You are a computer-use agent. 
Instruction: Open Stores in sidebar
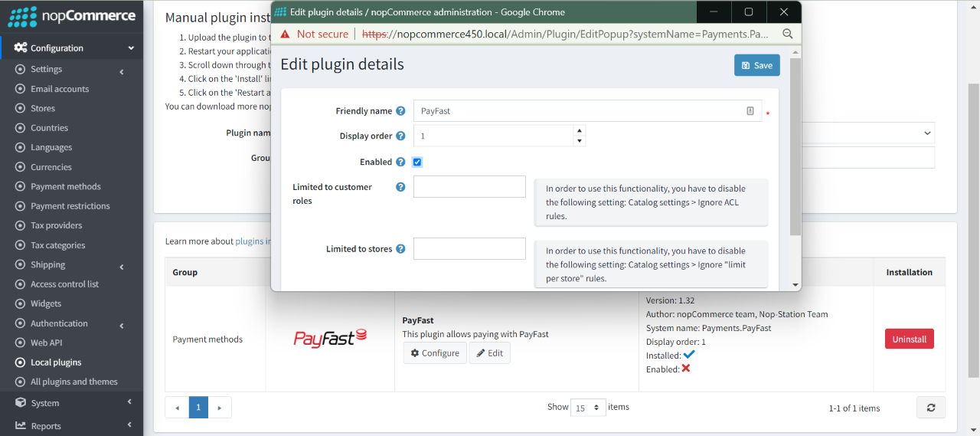(43, 109)
